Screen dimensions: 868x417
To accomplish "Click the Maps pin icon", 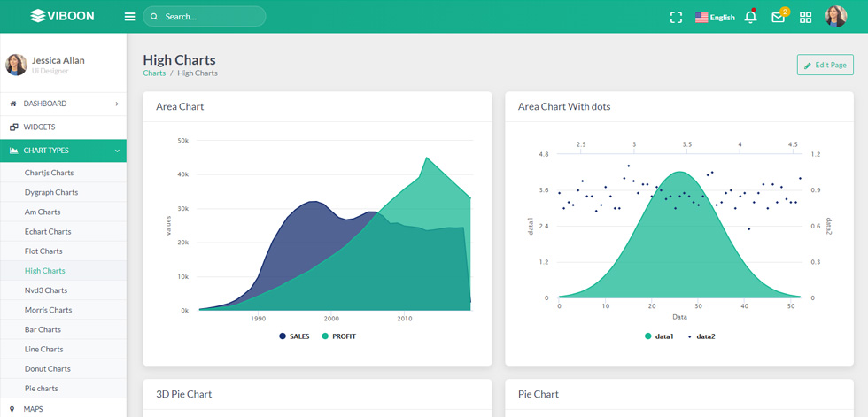I will [12, 409].
